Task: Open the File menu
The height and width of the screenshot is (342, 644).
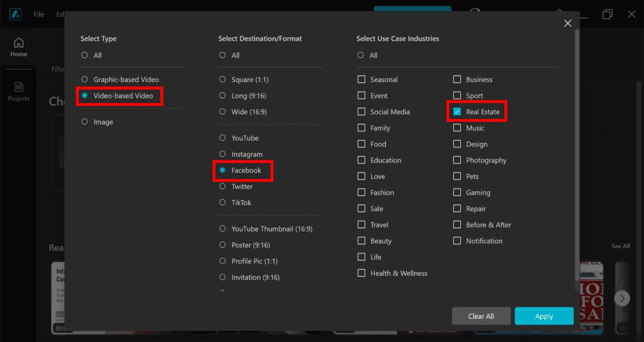Action: pos(39,14)
